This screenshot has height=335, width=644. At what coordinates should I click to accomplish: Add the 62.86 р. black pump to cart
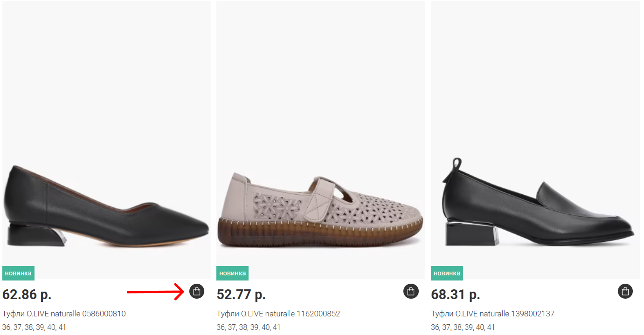coord(197,292)
